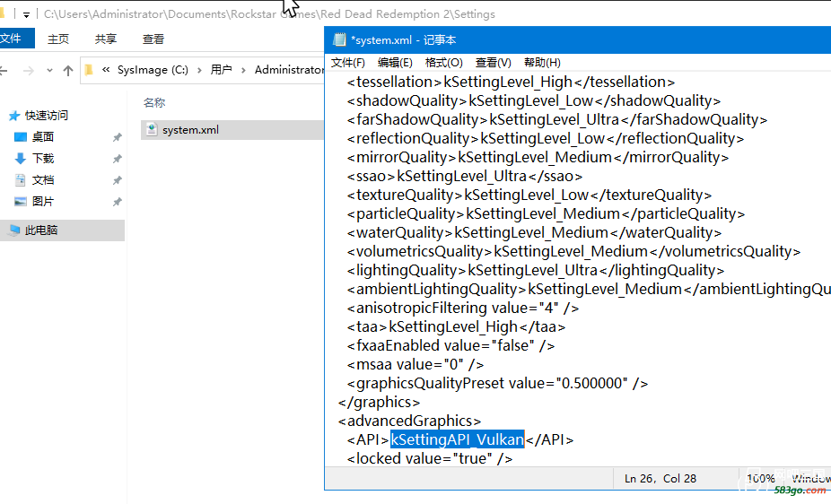Click the 快速访问 star icon
Screen dimensions: 831x504
[14, 116]
